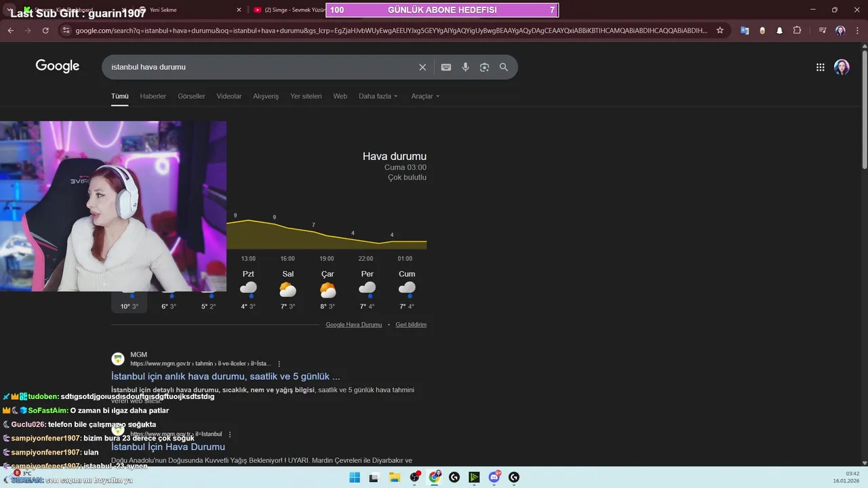Open İstanbul İçin Hava Durumu result
Viewport: 868px width, 488px height.
tap(168, 447)
